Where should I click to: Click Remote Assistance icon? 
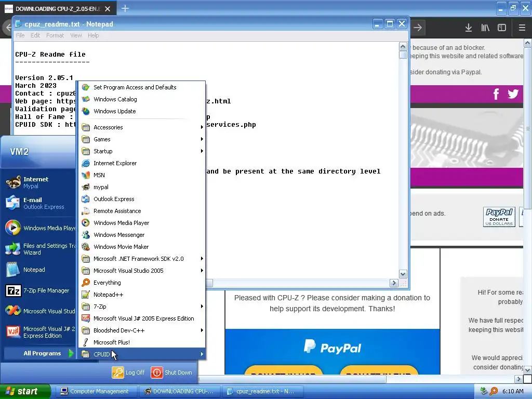point(86,211)
